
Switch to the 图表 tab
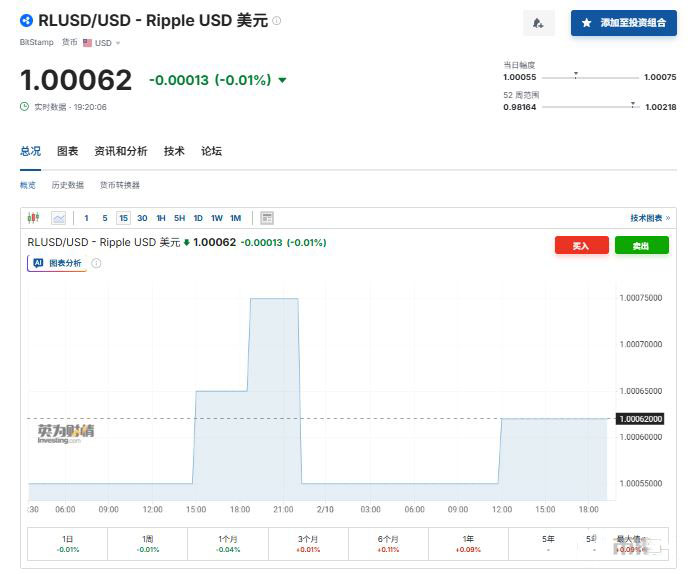(x=67, y=151)
